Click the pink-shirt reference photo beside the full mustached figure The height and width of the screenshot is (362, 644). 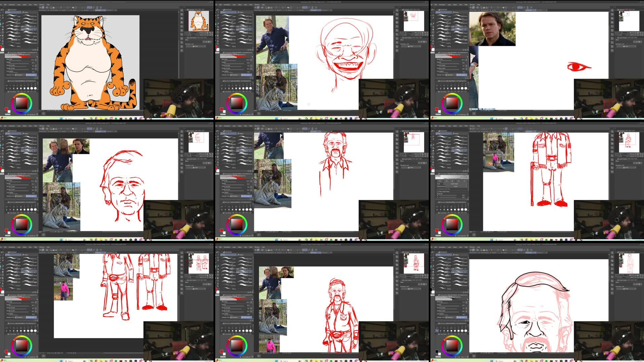click(269, 344)
